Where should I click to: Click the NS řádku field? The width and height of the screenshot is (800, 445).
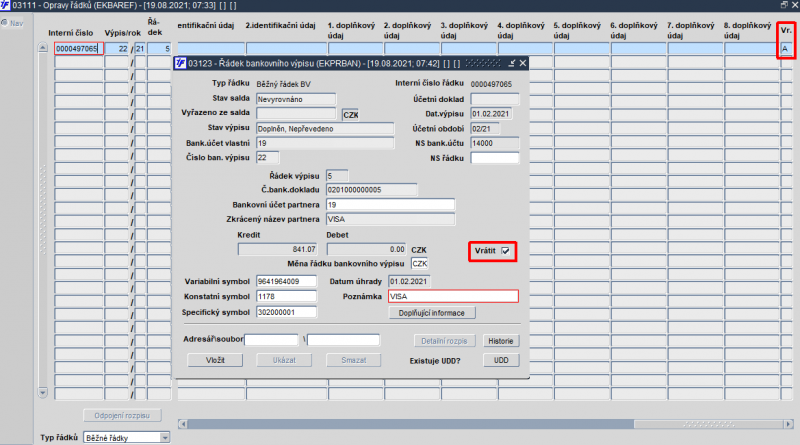[x=494, y=158]
